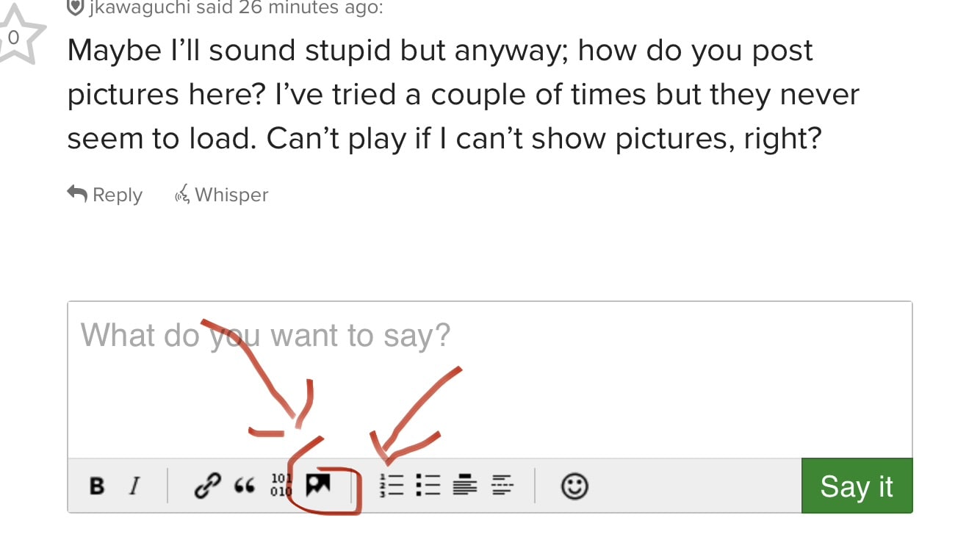Screen dimensions: 980x551
Task: Start a numbered list
Action: (392, 486)
